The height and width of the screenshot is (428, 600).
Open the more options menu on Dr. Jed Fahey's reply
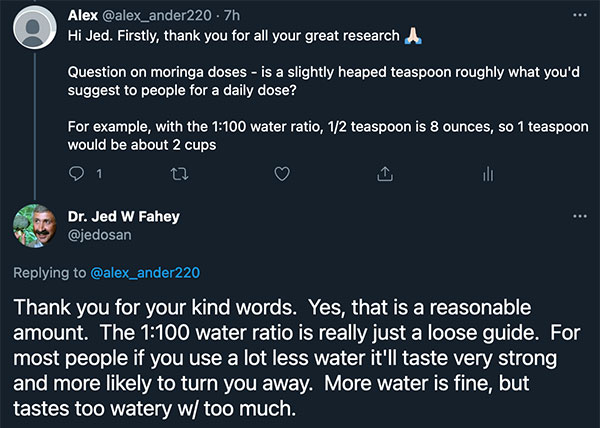click(x=580, y=216)
